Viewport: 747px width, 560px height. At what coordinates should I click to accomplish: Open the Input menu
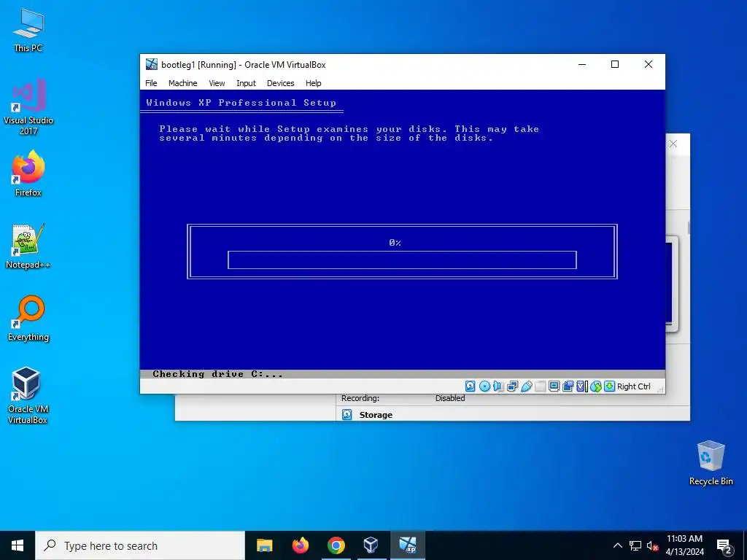[x=246, y=83]
